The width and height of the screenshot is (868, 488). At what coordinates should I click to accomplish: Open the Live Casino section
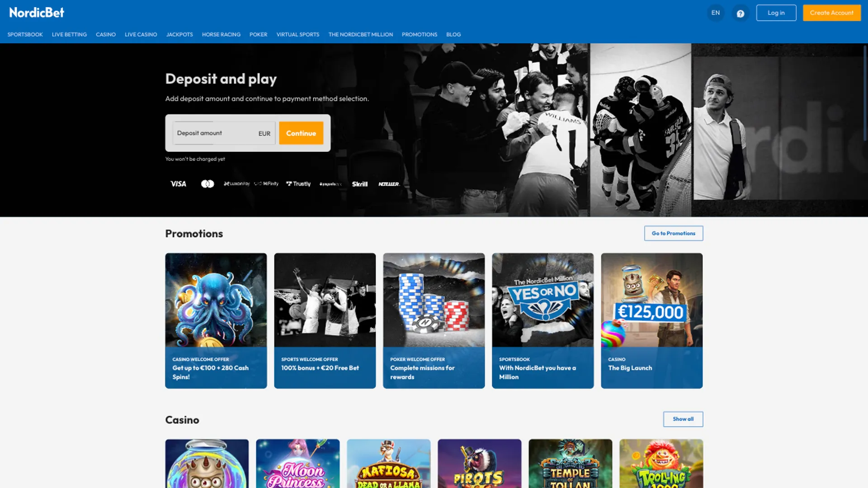(x=141, y=34)
